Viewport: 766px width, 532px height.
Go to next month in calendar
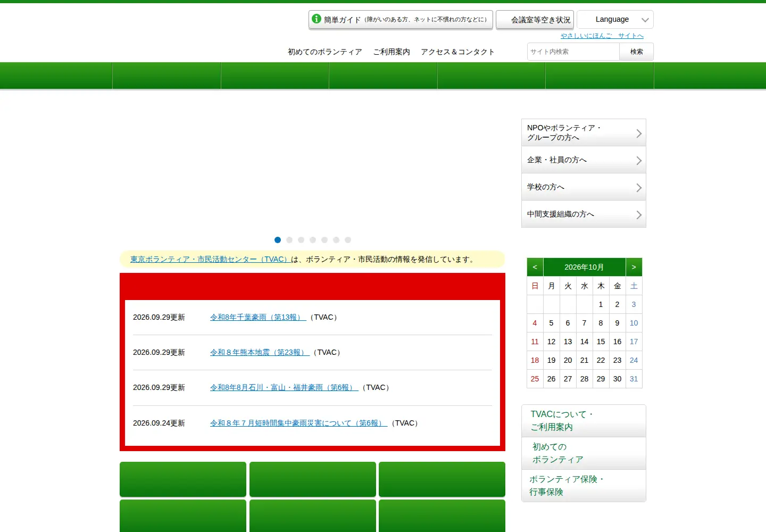tap(634, 267)
